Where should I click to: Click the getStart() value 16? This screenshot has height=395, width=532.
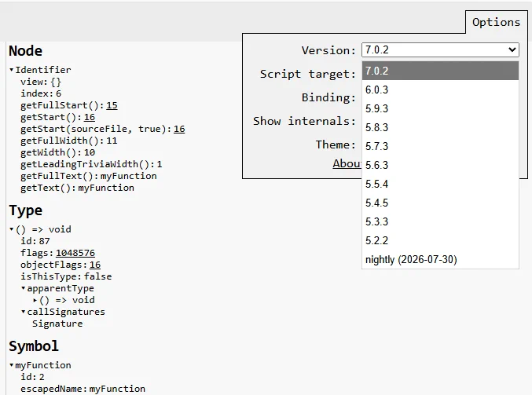[90, 117]
